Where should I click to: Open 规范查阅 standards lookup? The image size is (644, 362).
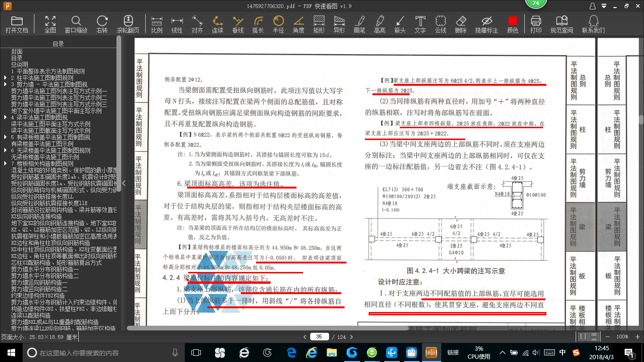pyautogui.click(x=562, y=24)
